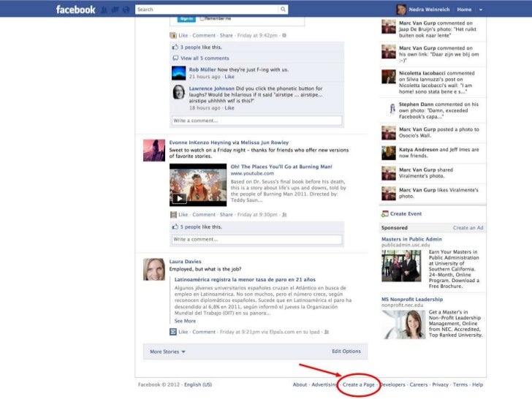532x399 pixels.
Task: Comment on Laura Davies' post
Action: 204,332
